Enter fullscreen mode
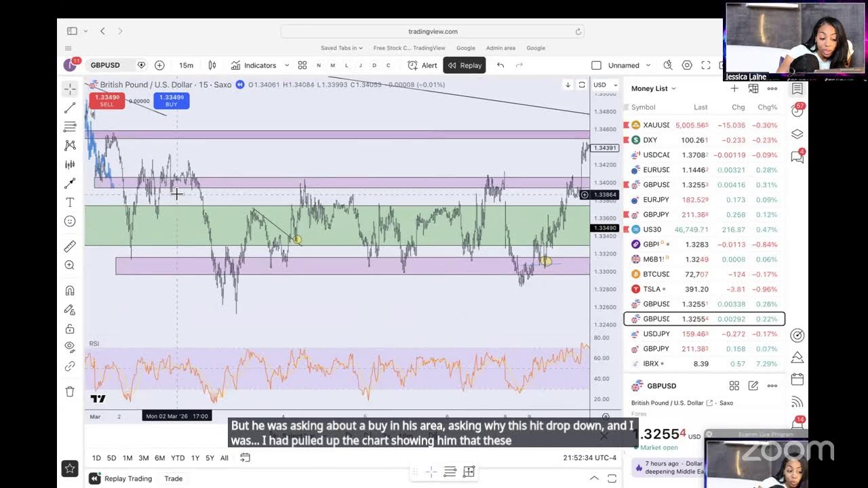Screen dimensions: 868x488 click(706, 65)
